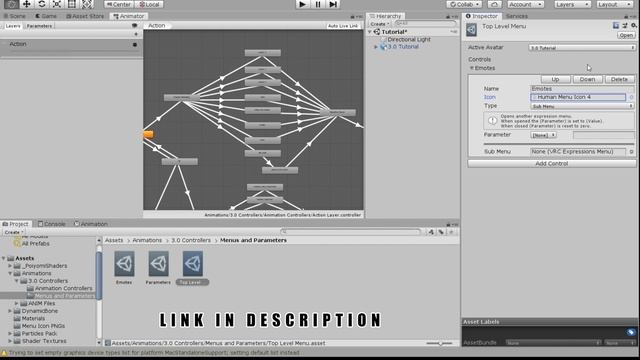Select the orange default state node
The height and width of the screenshot is (360, 640).
[149, 134]
